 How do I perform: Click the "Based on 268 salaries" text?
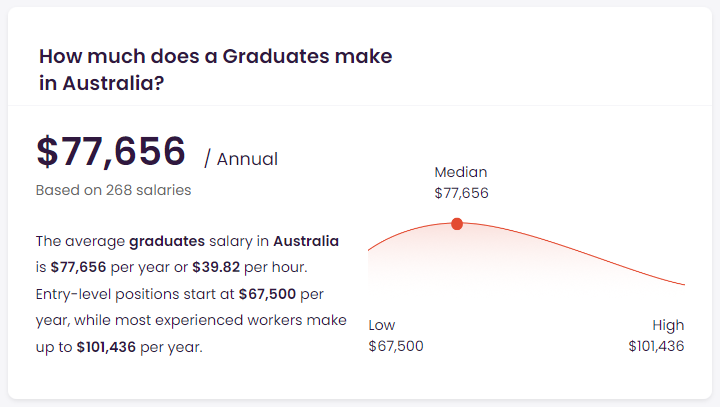click(113, 189)
